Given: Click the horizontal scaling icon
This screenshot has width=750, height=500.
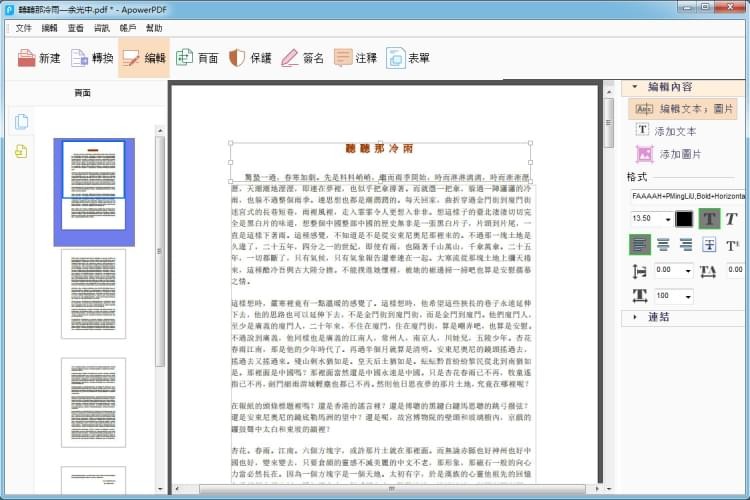Looking at the screenshot, I should 640,296.
